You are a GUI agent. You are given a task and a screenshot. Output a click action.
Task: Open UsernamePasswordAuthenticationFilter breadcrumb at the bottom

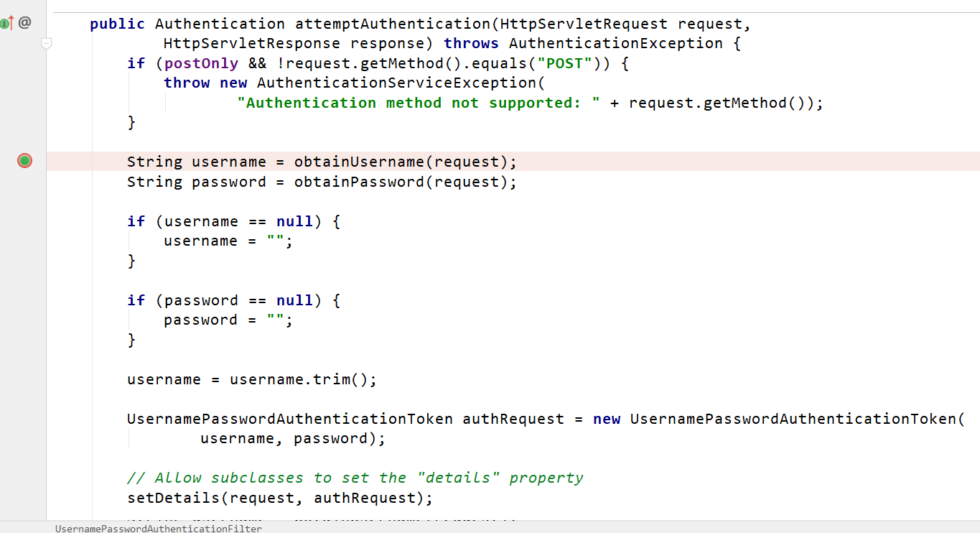point(158,528)
